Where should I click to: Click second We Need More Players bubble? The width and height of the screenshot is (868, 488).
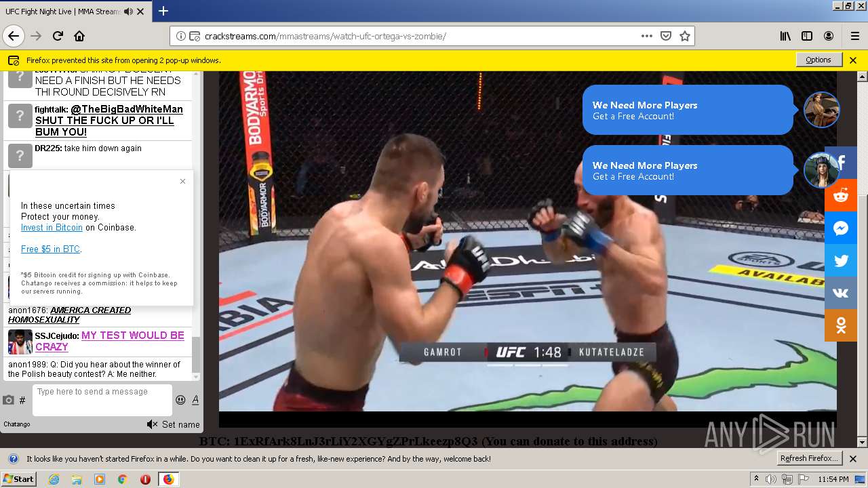(x=688, y=170)
